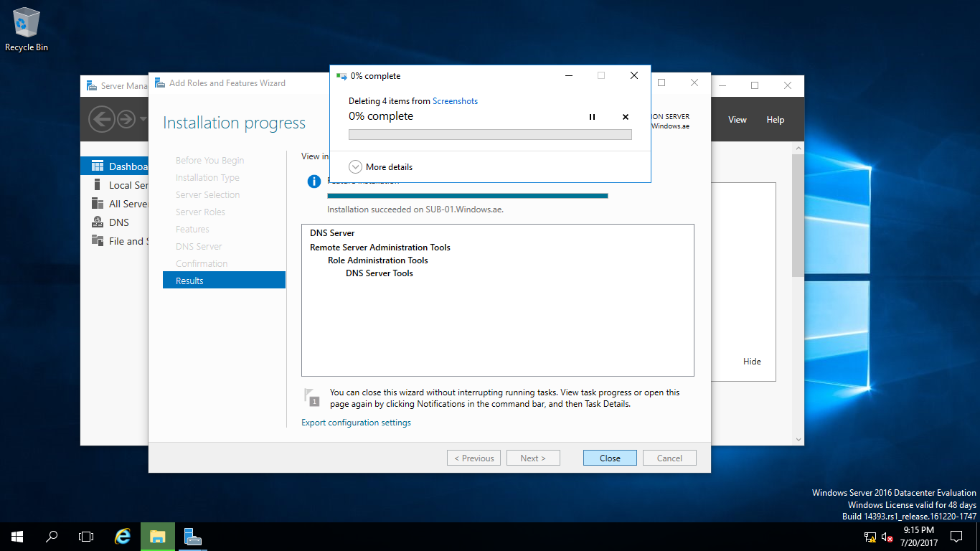Click the Next button in wizard
980x551 pixels.
click(533, 458)
